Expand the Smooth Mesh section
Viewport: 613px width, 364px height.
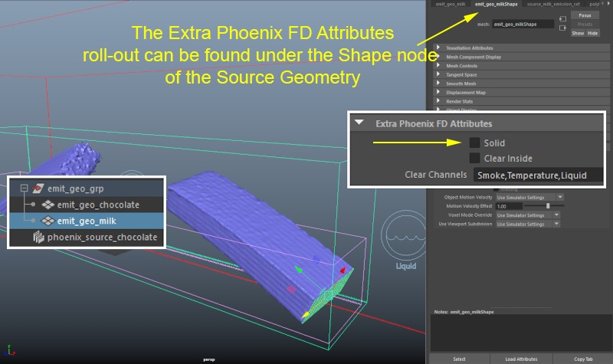[x=438, y=84]
